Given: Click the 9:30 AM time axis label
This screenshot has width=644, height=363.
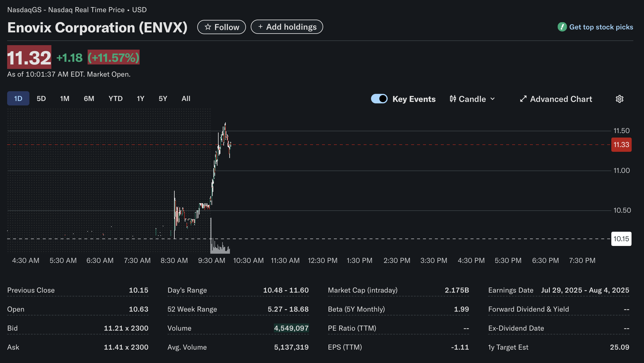Looking at the screenshot, I should [x=211, y=261].
